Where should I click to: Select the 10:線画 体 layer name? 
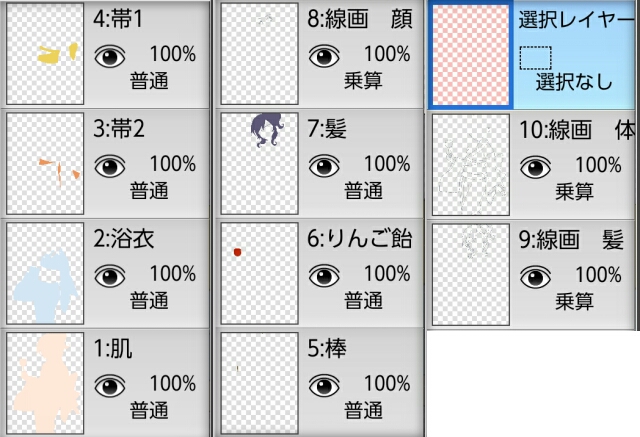coord(576,130)
